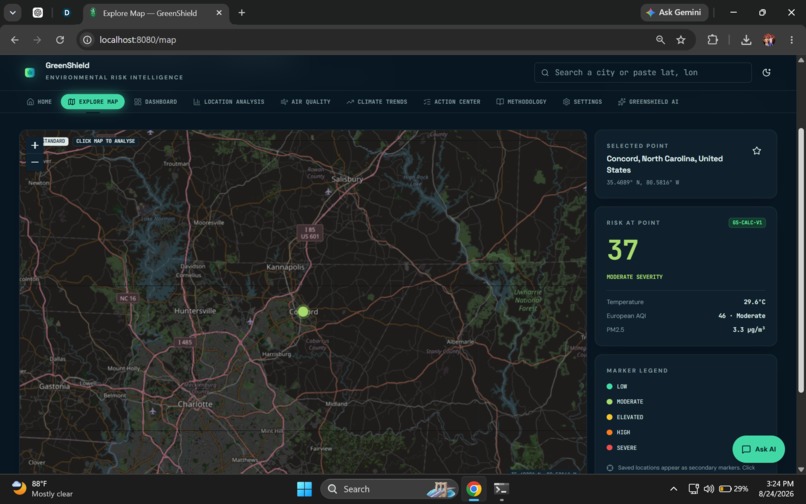Open the Climate Trends tab

tap(377, 102)
